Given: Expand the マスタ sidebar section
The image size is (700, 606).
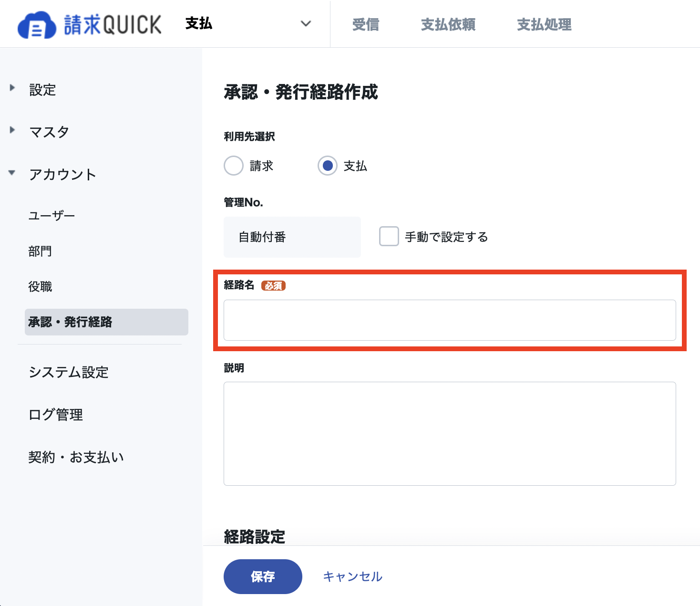Looking at the screenshot, I should click(x=49, y=132).
